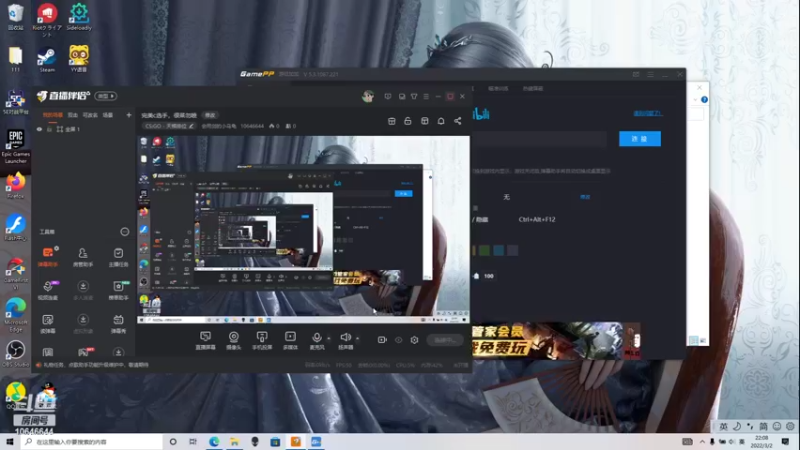Select the first orange scene tab
This screenshot has width=800, height=450.
(53, 115)
